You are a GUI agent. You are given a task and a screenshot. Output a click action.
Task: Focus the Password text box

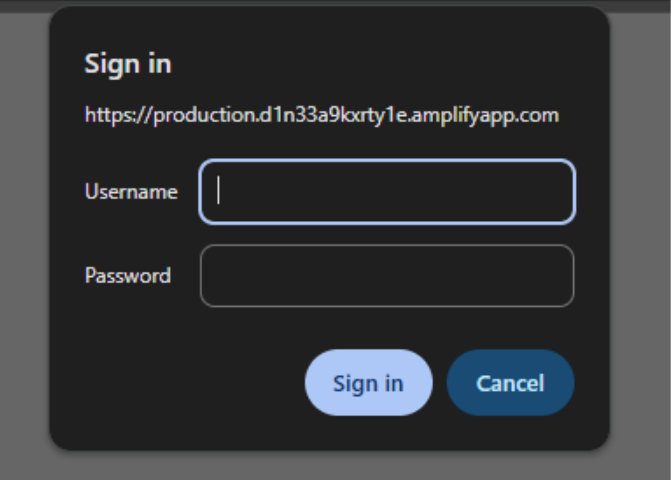(x=387, y=276)
